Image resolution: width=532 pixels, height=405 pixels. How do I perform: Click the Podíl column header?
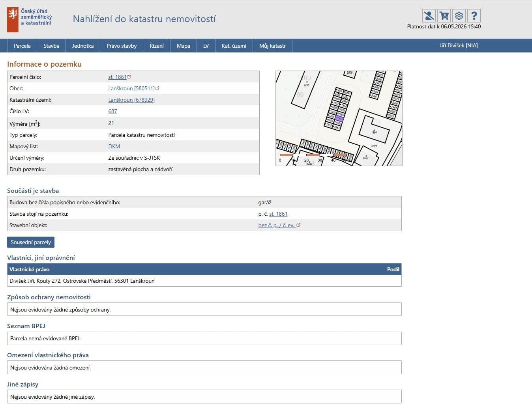[x=393, y=269]
